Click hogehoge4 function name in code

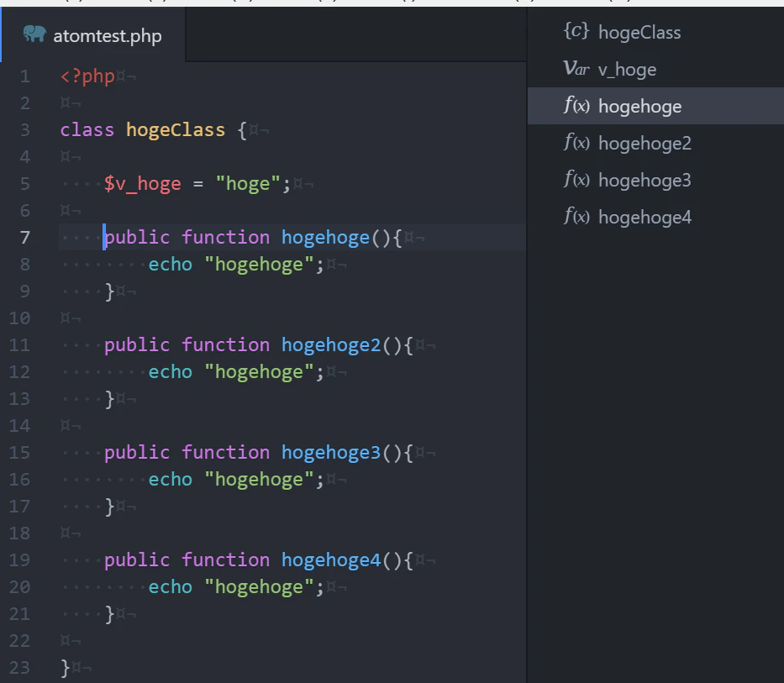331,560
